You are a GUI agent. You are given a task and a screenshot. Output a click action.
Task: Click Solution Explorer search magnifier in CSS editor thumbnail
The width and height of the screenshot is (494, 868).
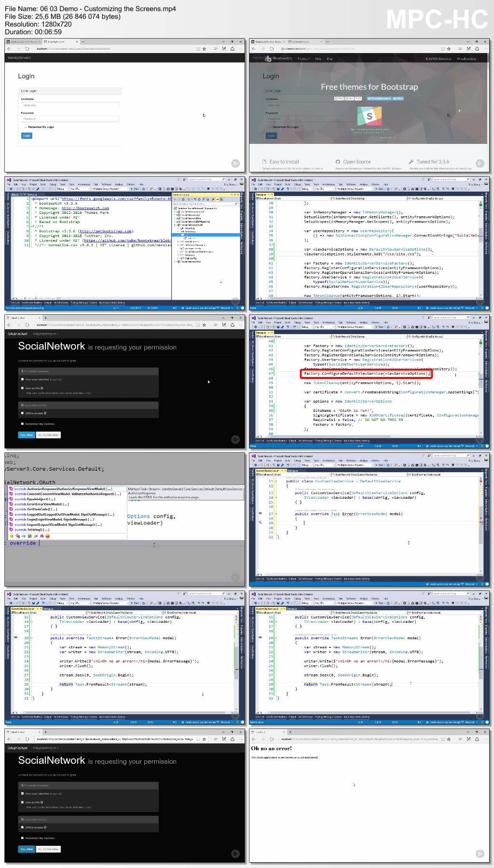click(x=236, y=204)
